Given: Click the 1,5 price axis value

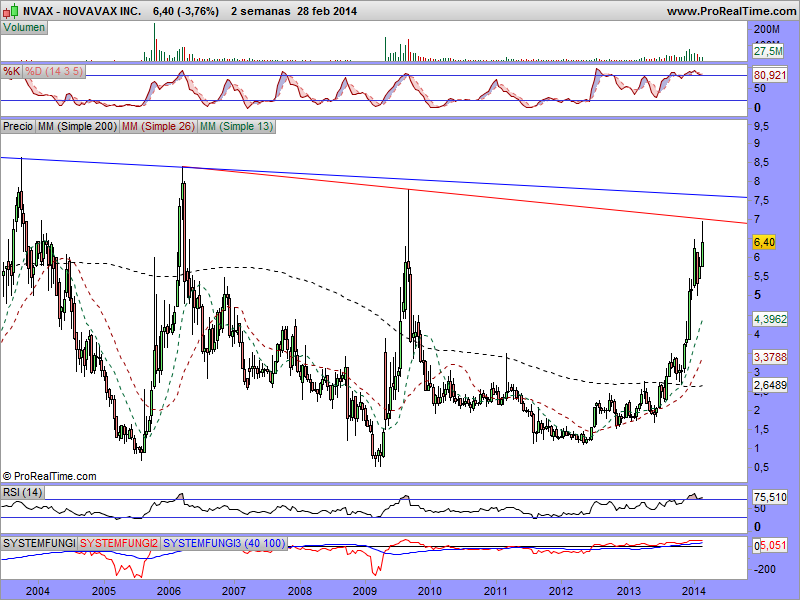Looking at the screenshot, I should click(x=761, y=430).
